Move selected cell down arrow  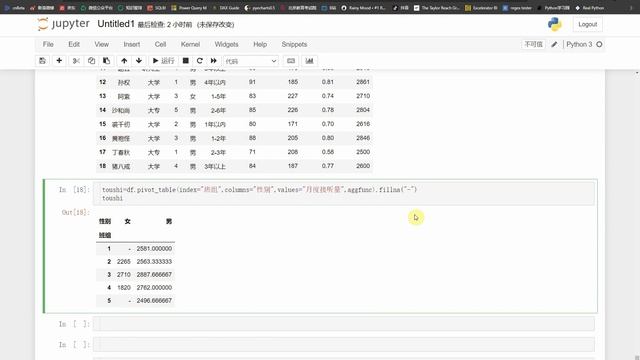click(139, 61)
